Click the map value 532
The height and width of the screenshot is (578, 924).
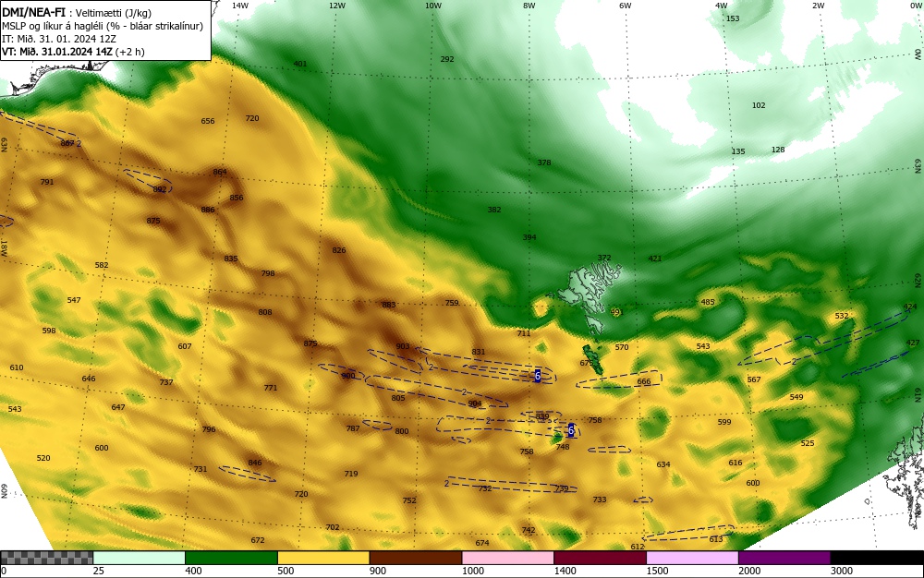(x=842, y=316)
